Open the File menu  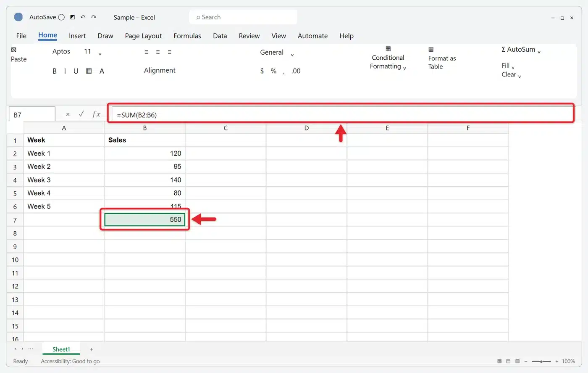21,36
